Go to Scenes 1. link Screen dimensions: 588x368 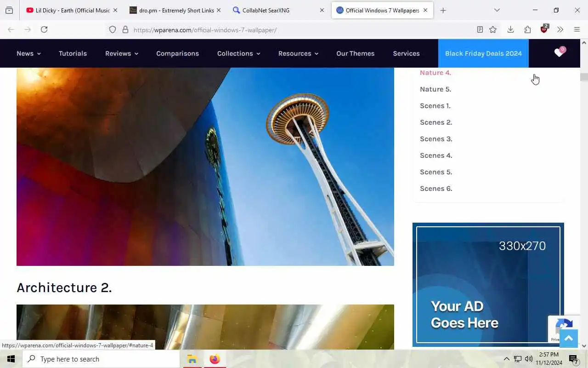435,106
